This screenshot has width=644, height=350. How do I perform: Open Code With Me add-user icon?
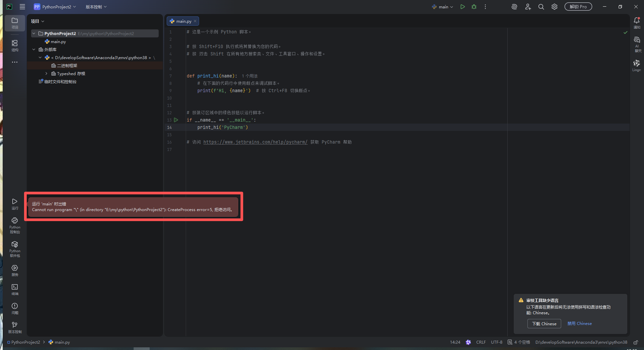click(x=528, y=7)
